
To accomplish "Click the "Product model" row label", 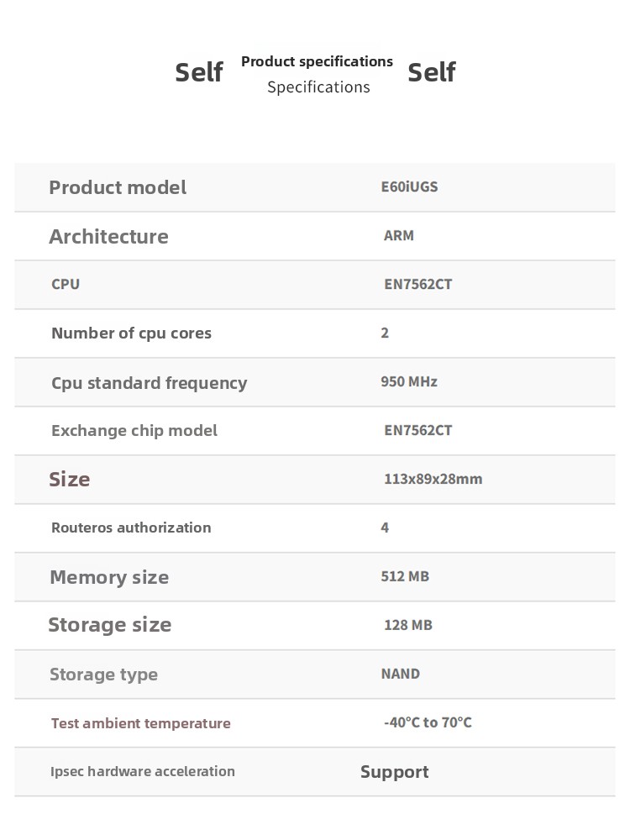I will click(x=118, y=187).
